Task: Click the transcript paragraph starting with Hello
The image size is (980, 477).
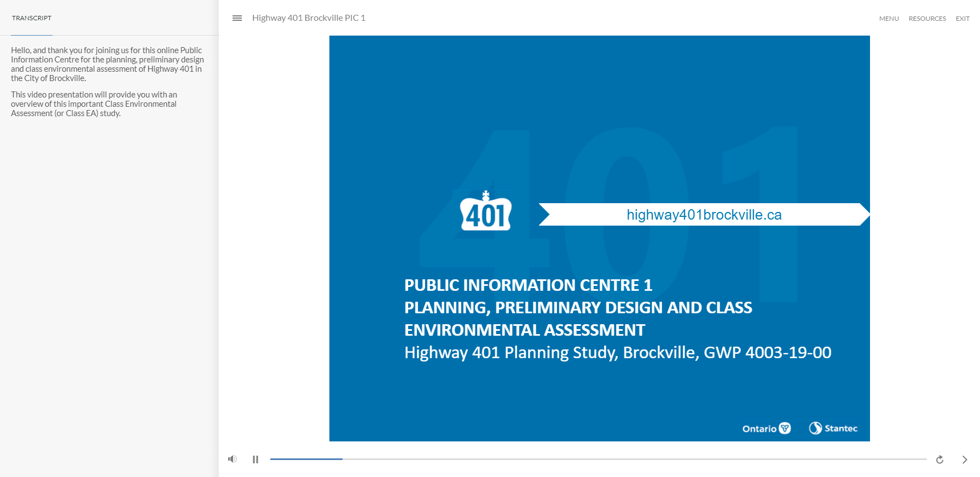Action: 107,64
